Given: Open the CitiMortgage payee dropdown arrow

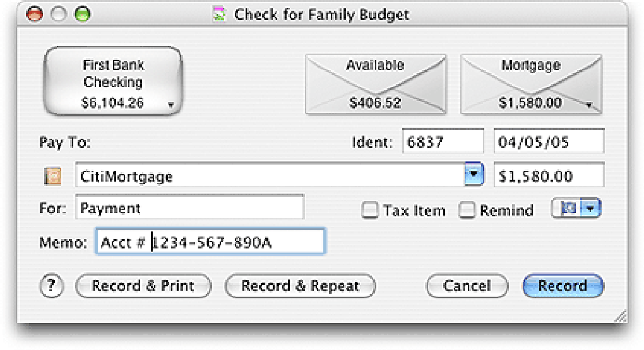Looking at the screenshot, I should click(474, 175).
